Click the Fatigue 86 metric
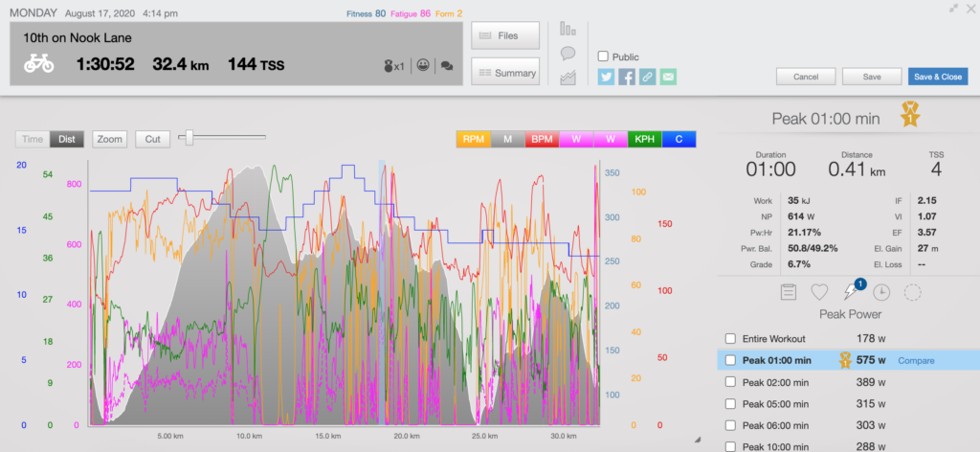980x452 pixels. pos(411,12)
